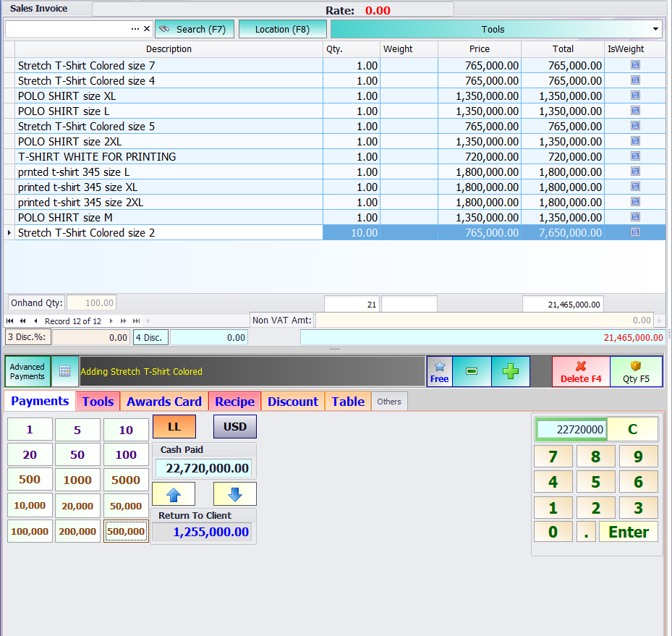Click Delete F4 red X button
This screenshot has height=636, width=672.
pos(581,371)
